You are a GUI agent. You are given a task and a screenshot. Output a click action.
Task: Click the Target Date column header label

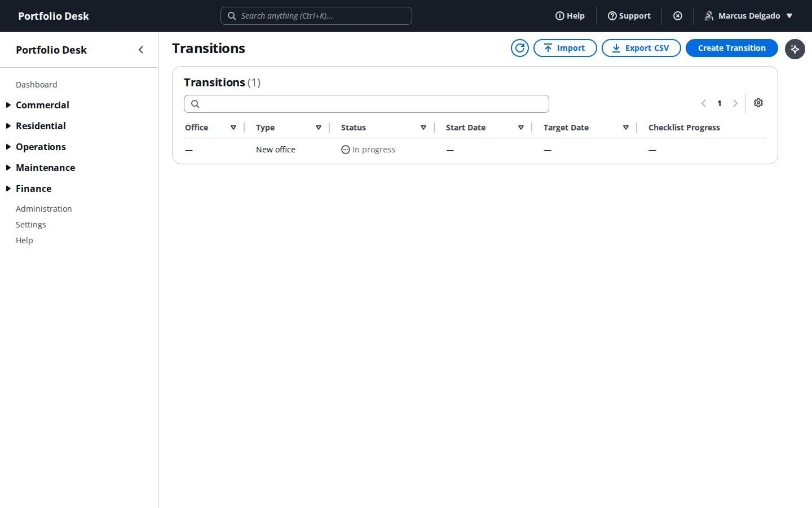(x=566, y=128)
